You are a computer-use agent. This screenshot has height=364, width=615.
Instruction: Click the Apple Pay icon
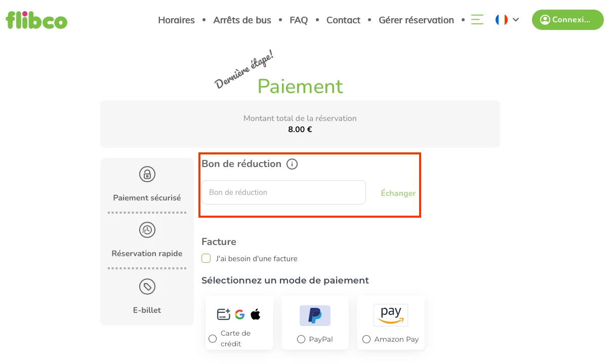(x=256, y=314)
